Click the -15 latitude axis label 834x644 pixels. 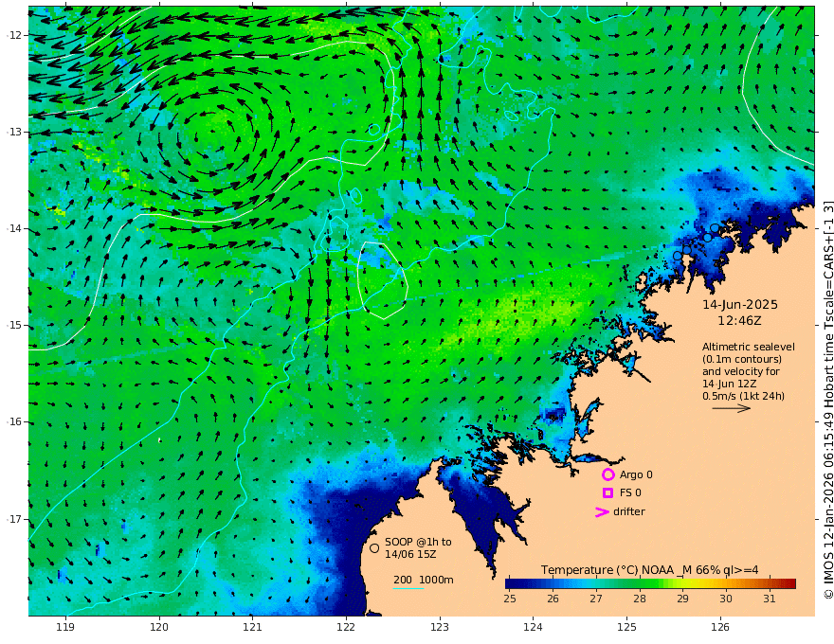pyautogui.click(x=14, y=325)
